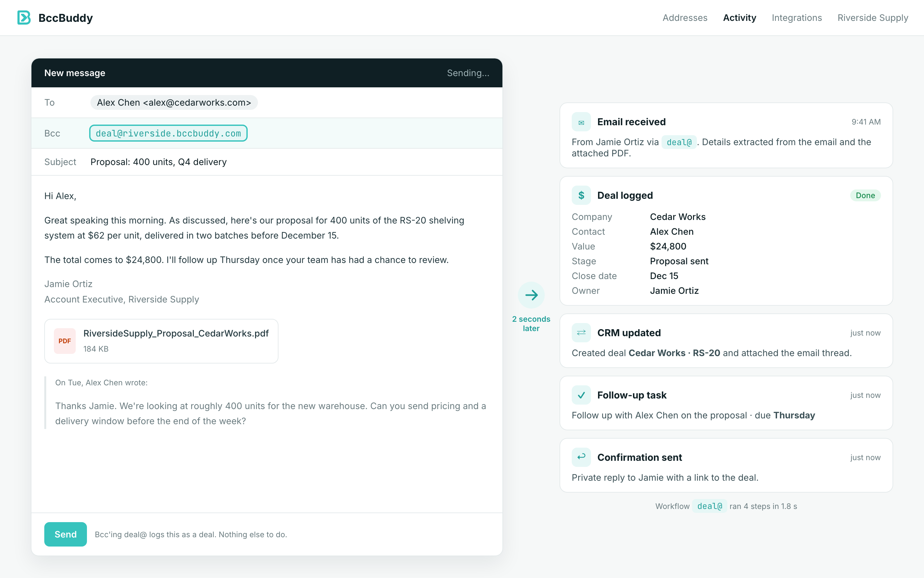Click the deal@ tag in Email received card
The height and width of the screenshot is (578, 924).
679,142
